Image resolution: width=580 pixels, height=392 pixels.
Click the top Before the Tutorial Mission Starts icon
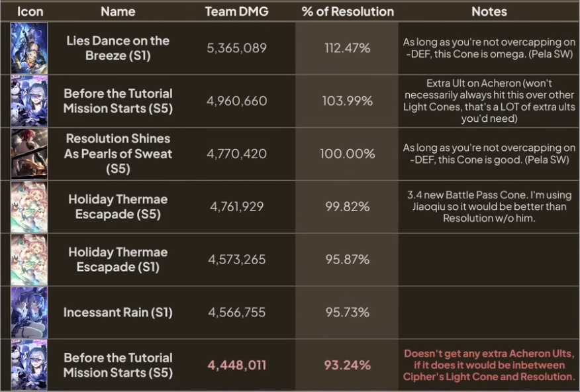coord(29,101)
